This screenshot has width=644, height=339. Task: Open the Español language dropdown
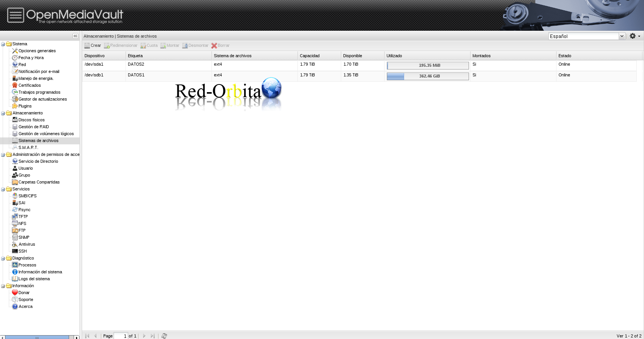[x=622, y=36]
